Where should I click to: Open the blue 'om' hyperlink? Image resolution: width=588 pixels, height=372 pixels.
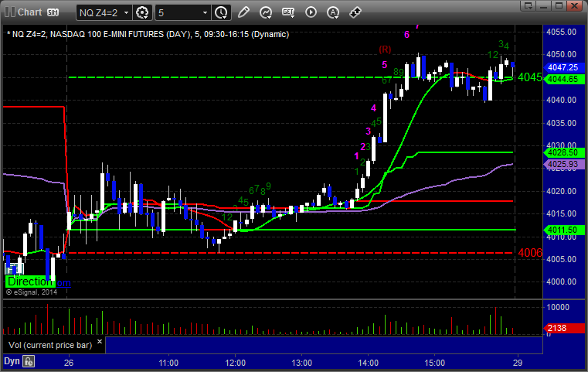(63, 282)
